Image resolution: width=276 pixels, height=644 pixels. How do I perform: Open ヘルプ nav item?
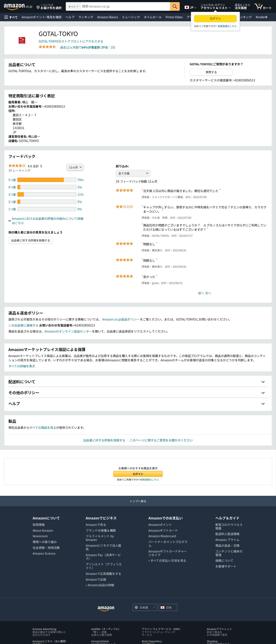pyautogui.click(x=70, y=17)
